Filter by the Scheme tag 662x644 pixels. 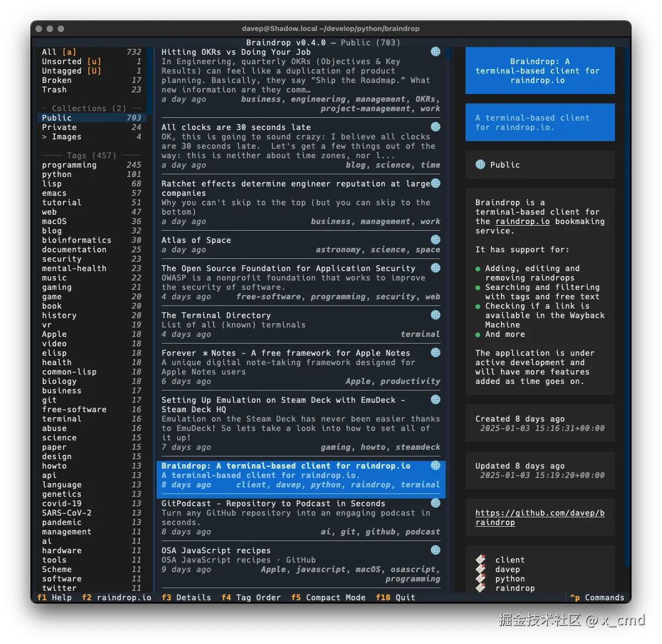click(x=92, y=569)
